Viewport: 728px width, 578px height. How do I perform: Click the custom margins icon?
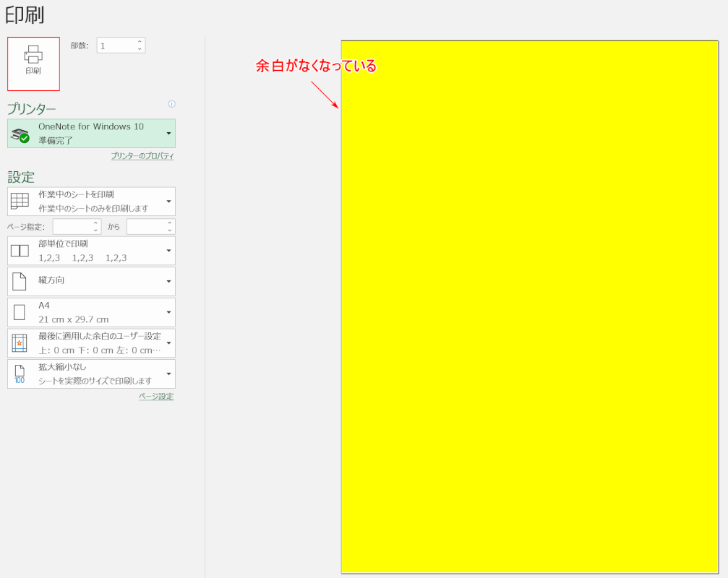point(20,343)
